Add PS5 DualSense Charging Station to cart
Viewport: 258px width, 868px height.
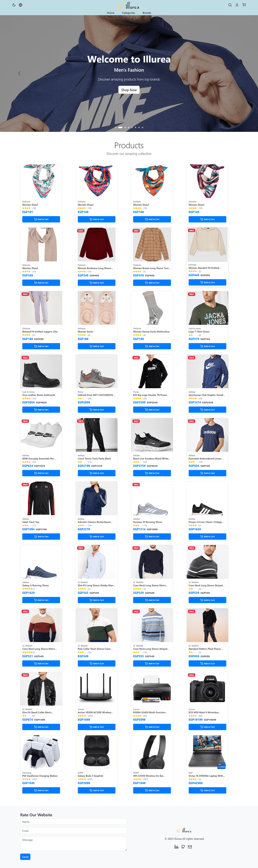[41, 790]
